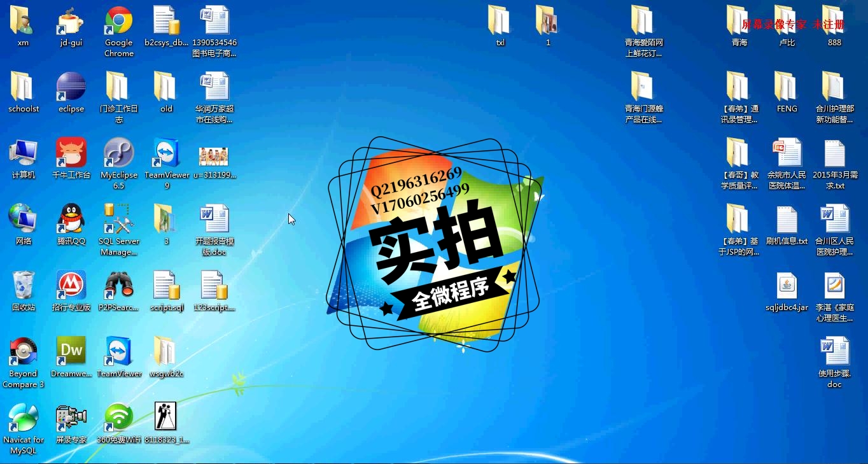Screen dimensions: 868x464
Task: Launch 腾讯QQ penguin icon
Action: (x=71, y=219)
